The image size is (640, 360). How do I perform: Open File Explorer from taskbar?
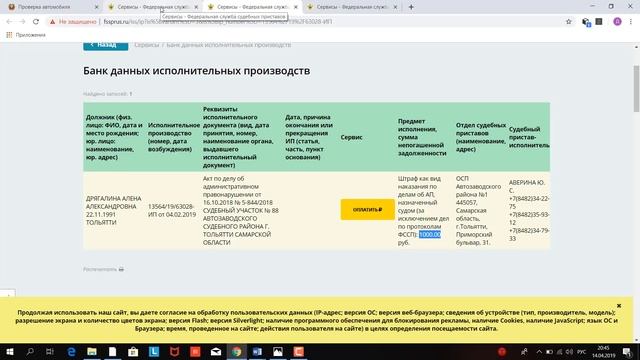pyautogui.click(x=92, y=351)
